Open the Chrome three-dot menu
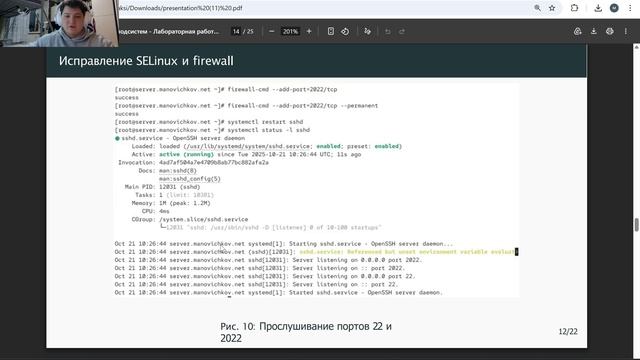This screenshot has height=360, width=640. coord(630,8)
